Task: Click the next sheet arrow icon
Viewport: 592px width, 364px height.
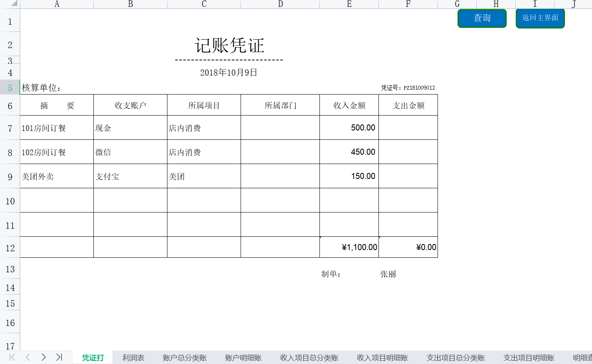Action: 43,357
